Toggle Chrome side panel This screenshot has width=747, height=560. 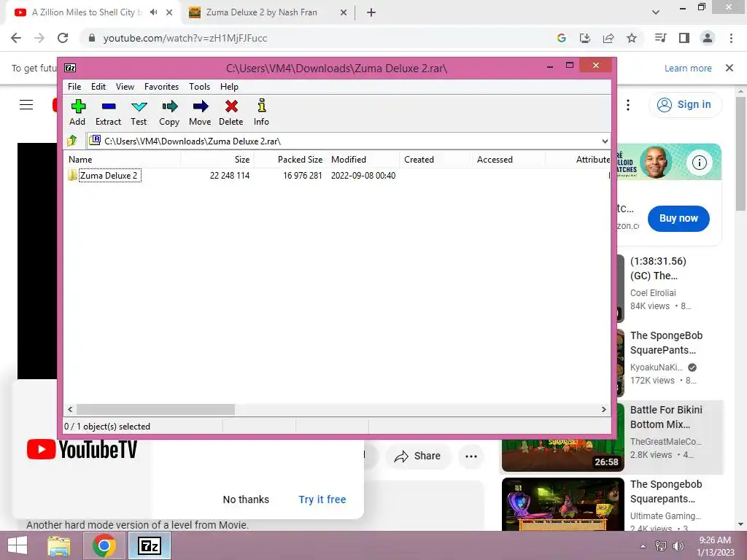tap(684, 38)
